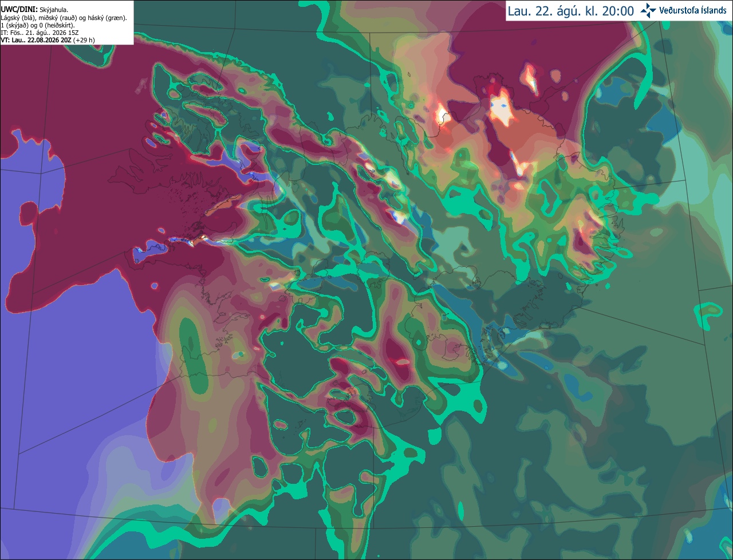Screen dimensions: 733x560
Task: Click the (+29 h) forecast offset text
Action: [x=84, y=40]
